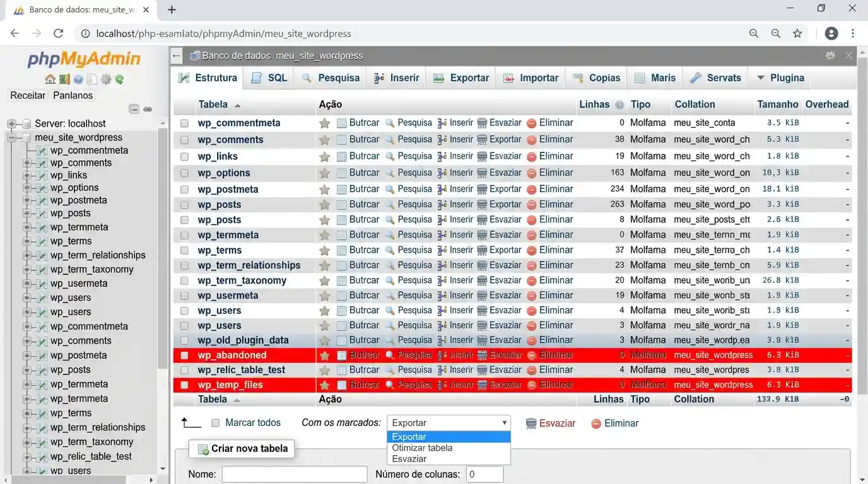Bookmark this page with the browser star
Screen dimensions: 868x484
797,33
